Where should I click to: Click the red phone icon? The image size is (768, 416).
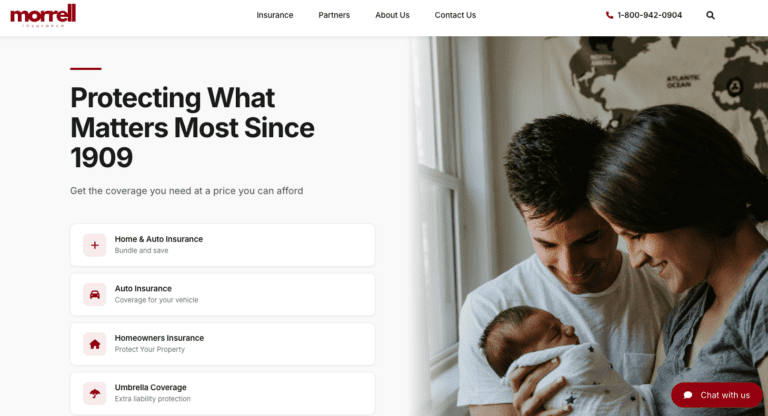(609, 15)
